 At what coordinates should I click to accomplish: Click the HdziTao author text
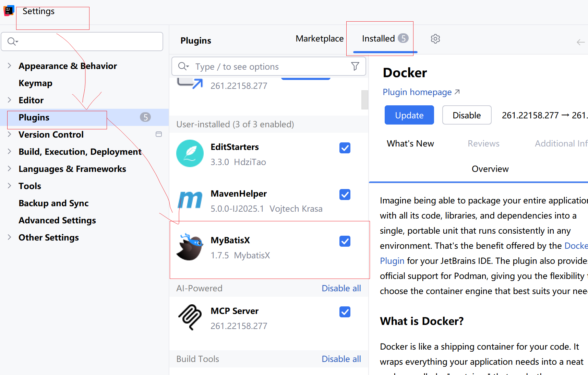point(250,162)
